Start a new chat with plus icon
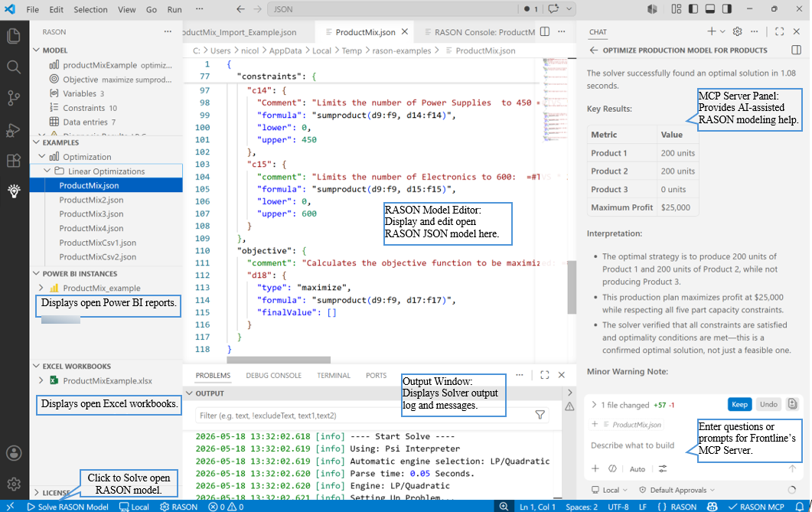This screenshot has height=512, width=812. coord(712,31)
